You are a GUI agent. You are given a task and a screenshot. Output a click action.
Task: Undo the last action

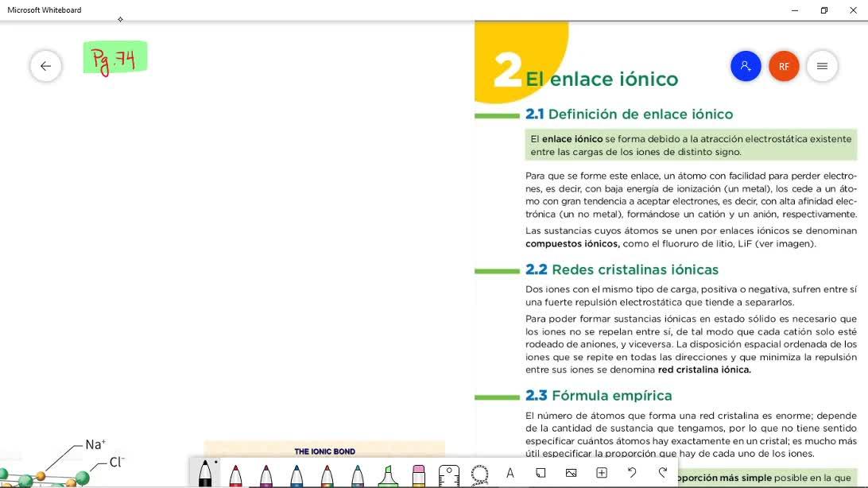tap(632, 473)
